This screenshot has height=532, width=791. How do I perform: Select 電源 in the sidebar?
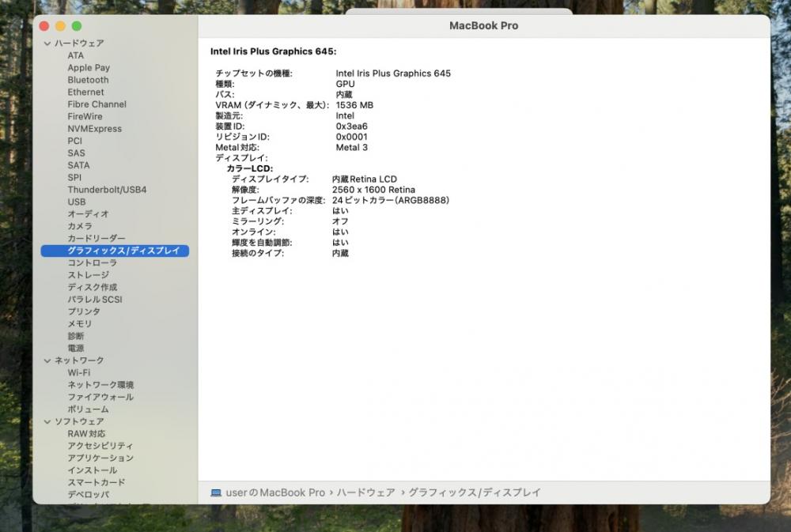tap(76, 349)
